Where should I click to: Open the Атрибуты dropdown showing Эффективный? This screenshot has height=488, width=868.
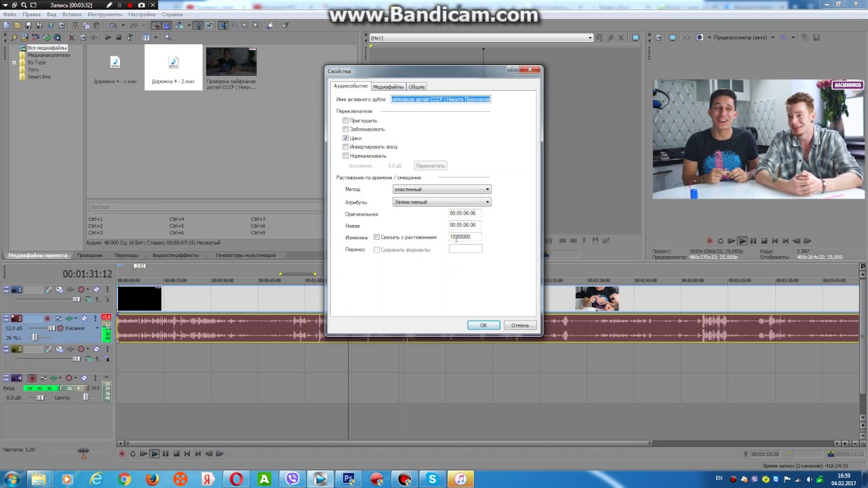coord(441,202)
